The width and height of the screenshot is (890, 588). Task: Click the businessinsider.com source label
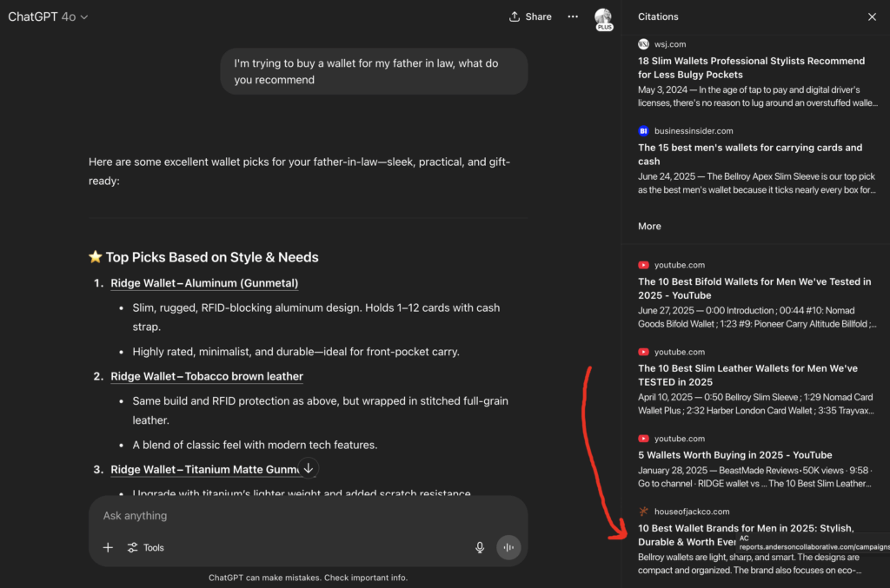tap(694, 131)
